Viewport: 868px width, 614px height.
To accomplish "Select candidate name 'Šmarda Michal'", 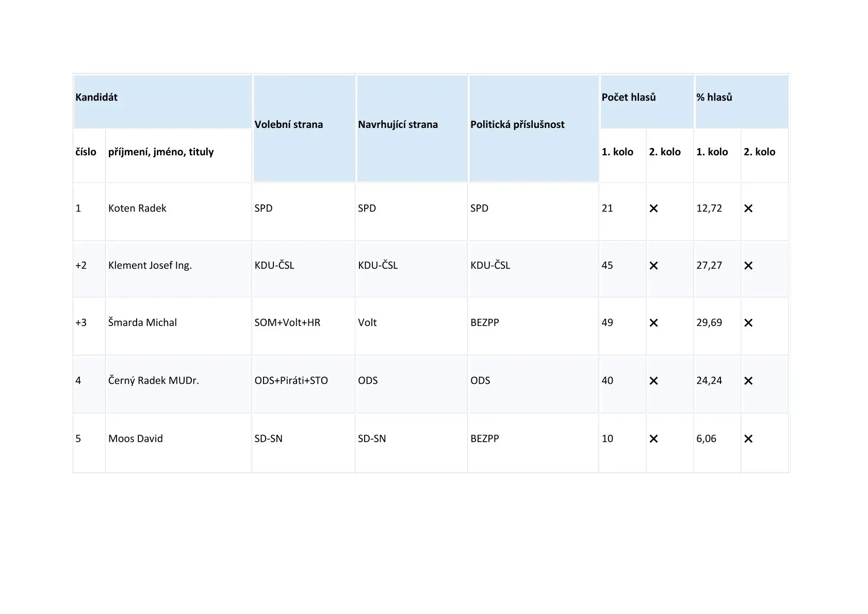I will click(x=142, y=322).
